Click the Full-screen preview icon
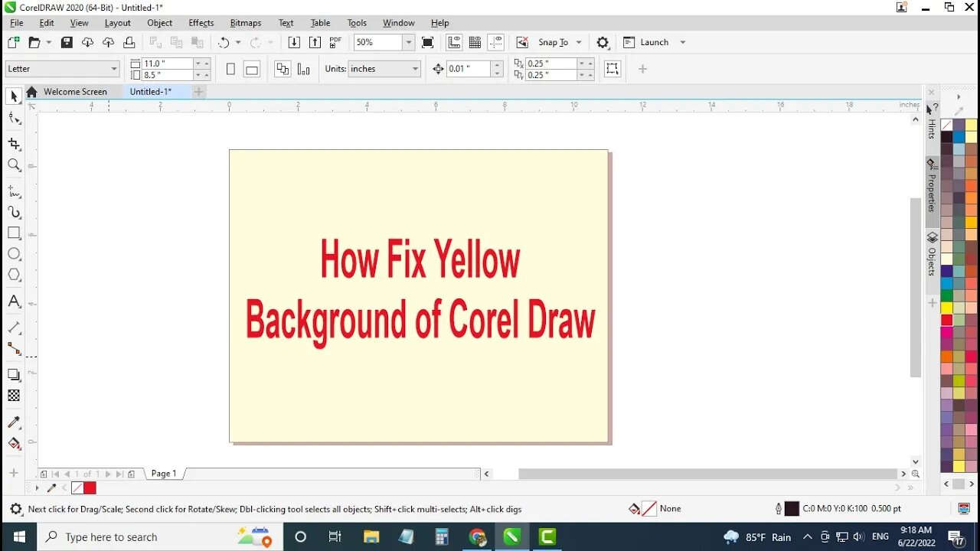 [x=427, y=42]
